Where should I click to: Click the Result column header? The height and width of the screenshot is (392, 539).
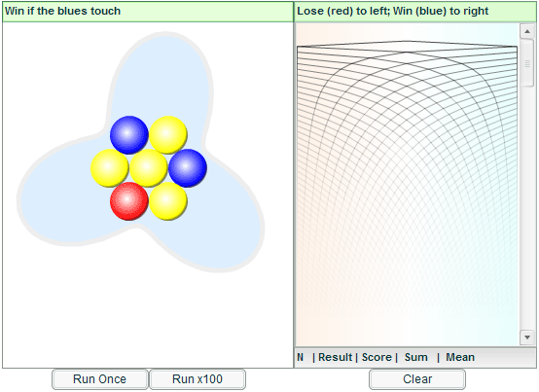(335, 357)
